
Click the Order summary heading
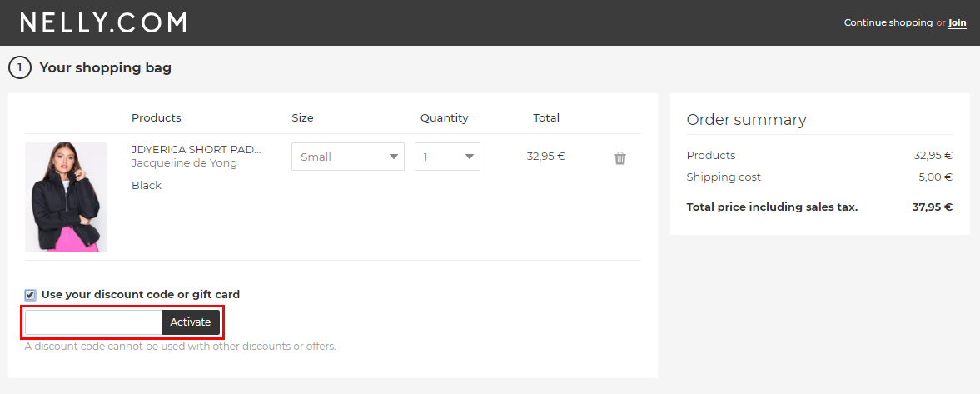point(746,119)
